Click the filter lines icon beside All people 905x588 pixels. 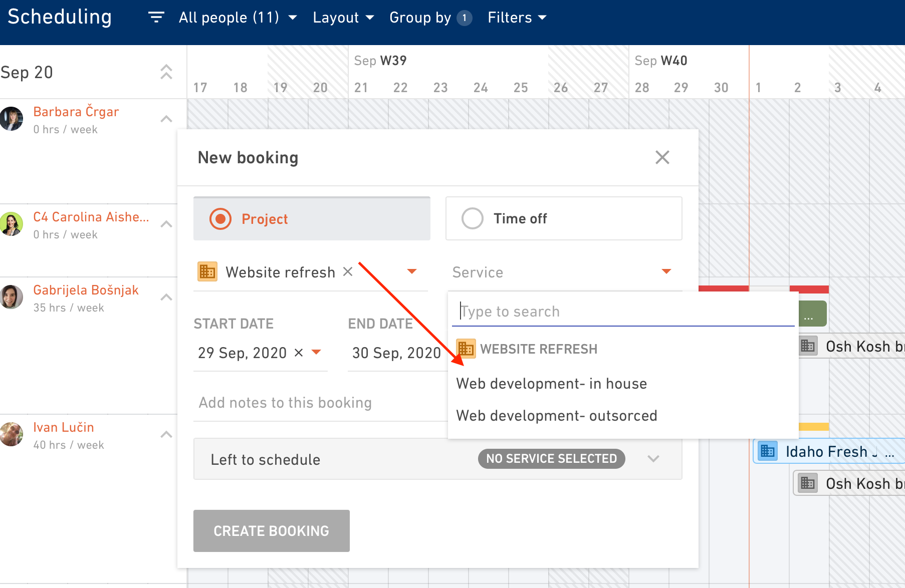tap(156, 18)
